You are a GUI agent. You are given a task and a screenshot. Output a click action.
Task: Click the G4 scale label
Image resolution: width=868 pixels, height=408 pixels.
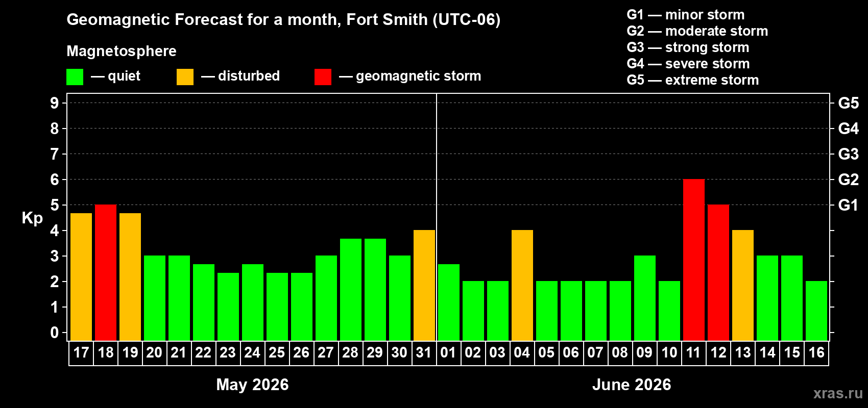(849, 129)
